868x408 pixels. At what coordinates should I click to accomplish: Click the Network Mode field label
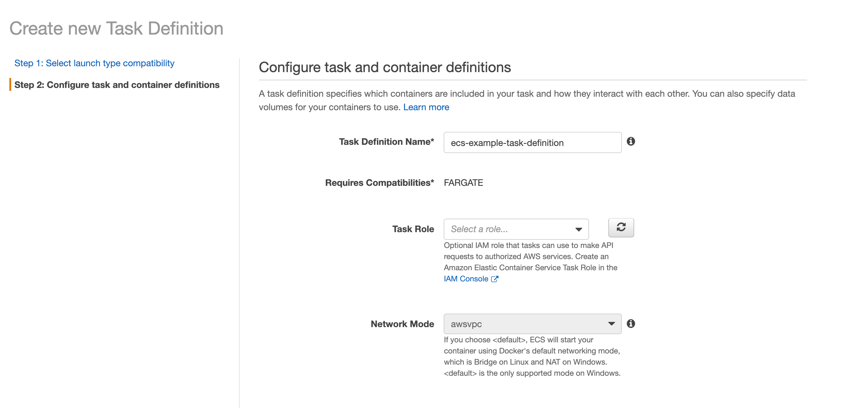402,324
